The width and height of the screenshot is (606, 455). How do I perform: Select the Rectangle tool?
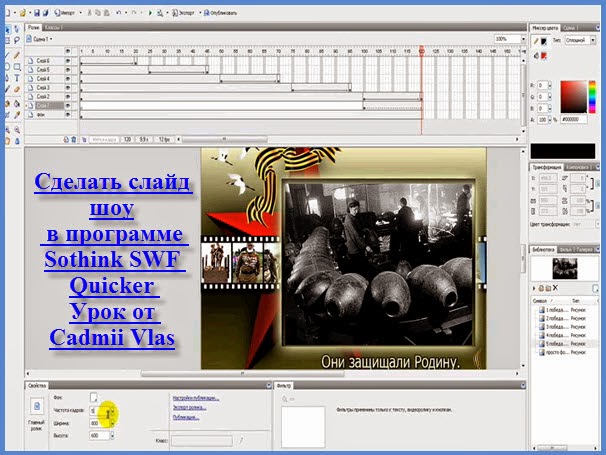coord(17,67)
